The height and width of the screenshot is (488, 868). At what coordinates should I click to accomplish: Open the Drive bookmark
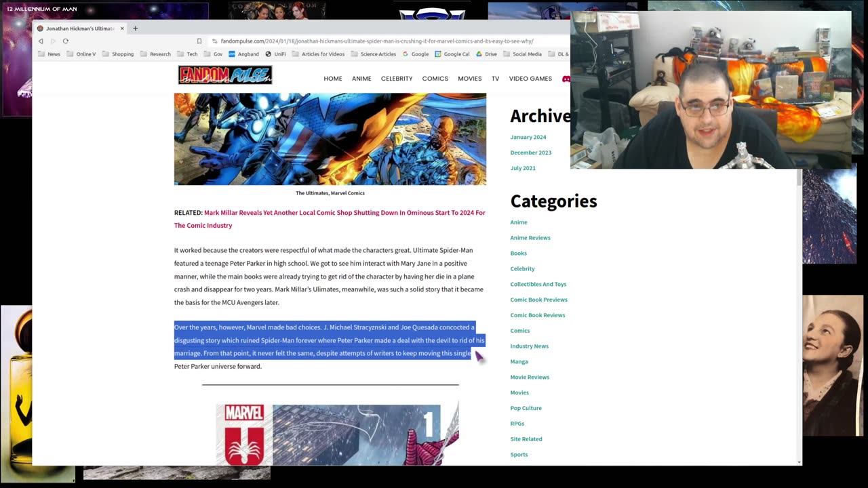[486, 54]
